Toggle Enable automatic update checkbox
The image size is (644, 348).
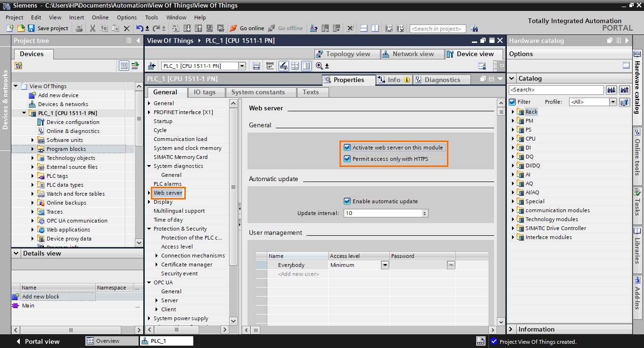(x=347, y=201)
